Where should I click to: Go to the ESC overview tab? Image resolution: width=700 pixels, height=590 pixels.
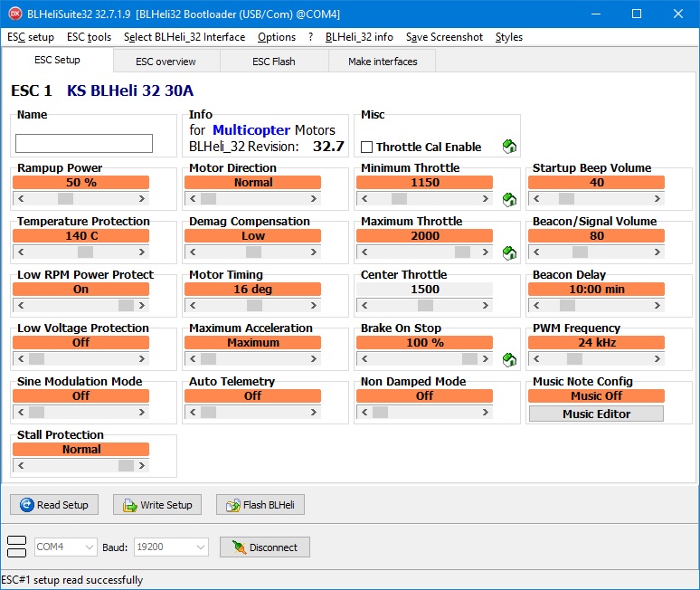pyautogui.click(x=166, y=62)
